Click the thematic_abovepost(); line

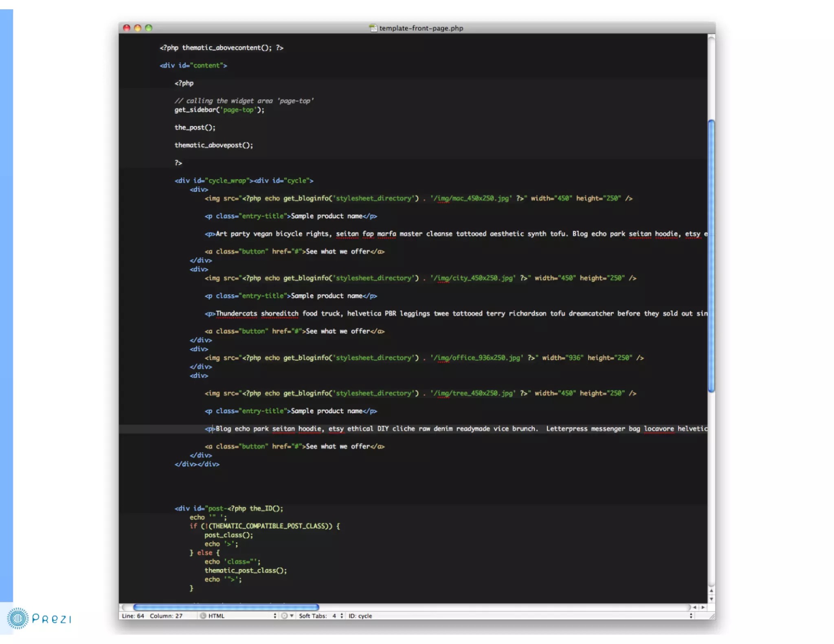[214, 145]
